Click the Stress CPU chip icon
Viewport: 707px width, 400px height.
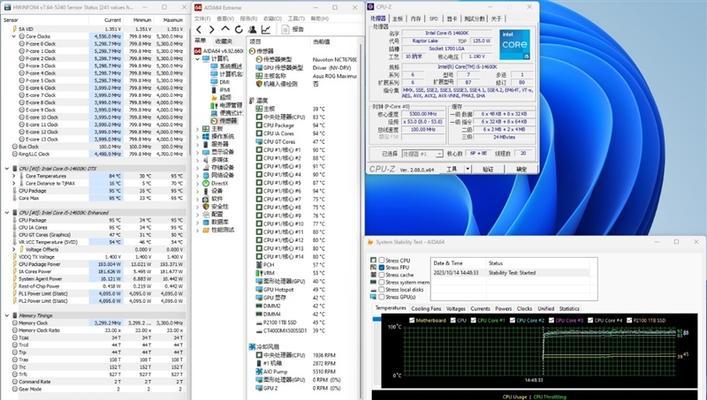click(x=373, y=260)
